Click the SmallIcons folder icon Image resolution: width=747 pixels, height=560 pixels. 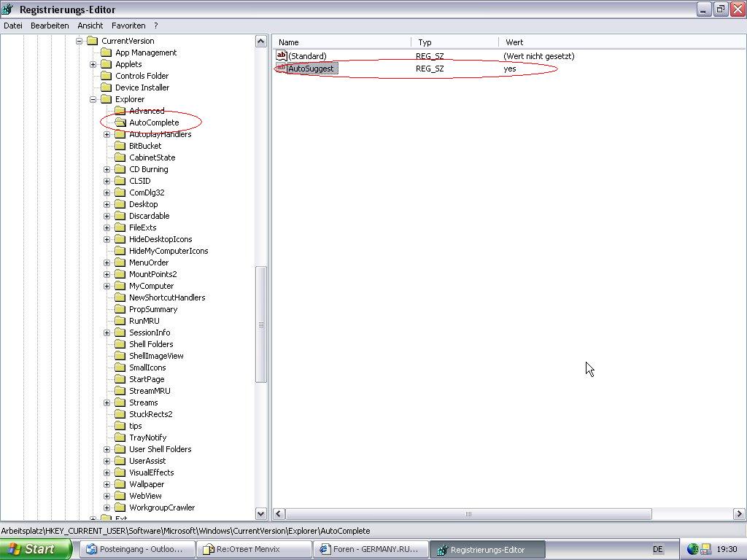(120, 367)
